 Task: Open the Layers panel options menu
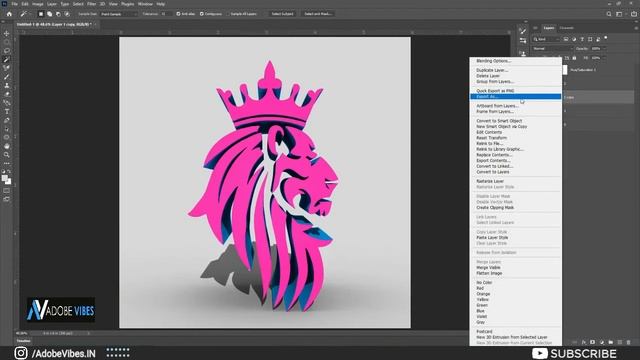click(636, 28)
